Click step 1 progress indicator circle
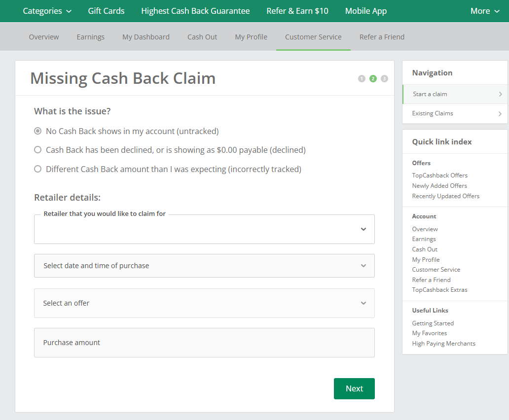 click(362, 79)
